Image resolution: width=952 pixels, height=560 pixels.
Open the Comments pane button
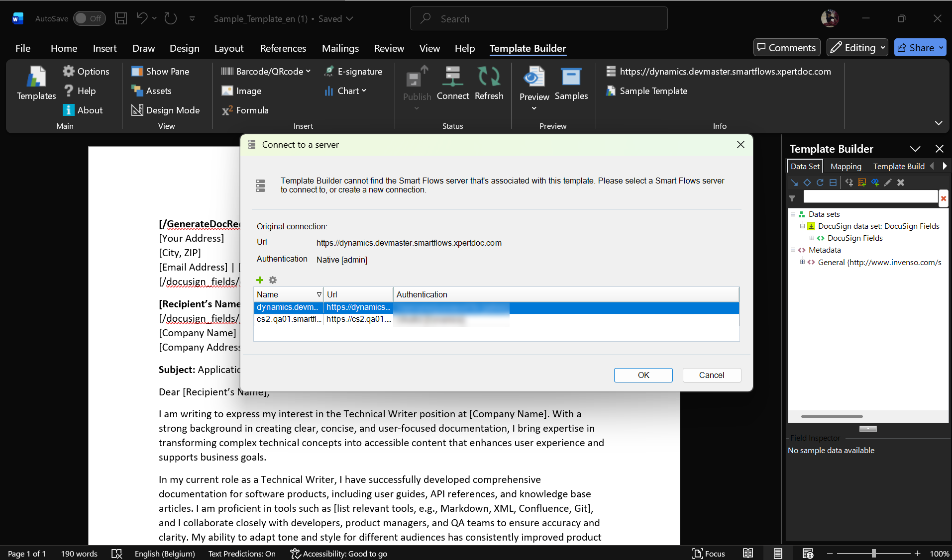(x=787, y=47)
